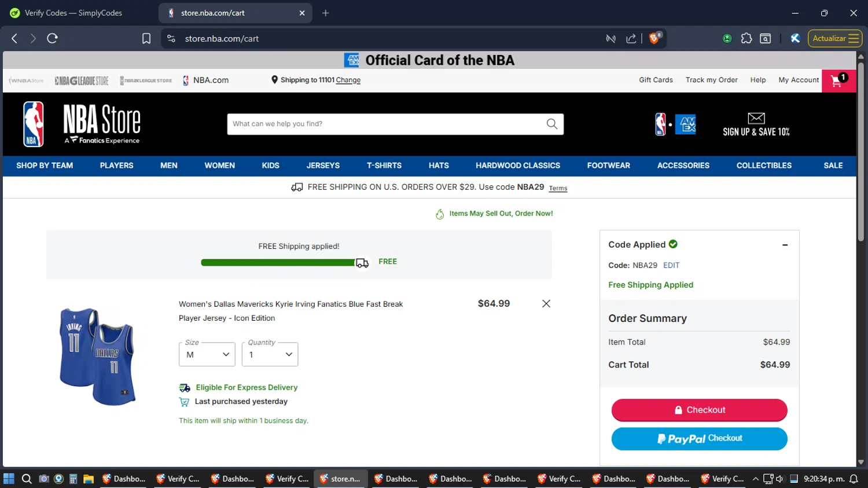The image size is (868, 488).
Task: Open the KIDS menu
Action: (x=270, y=166)
